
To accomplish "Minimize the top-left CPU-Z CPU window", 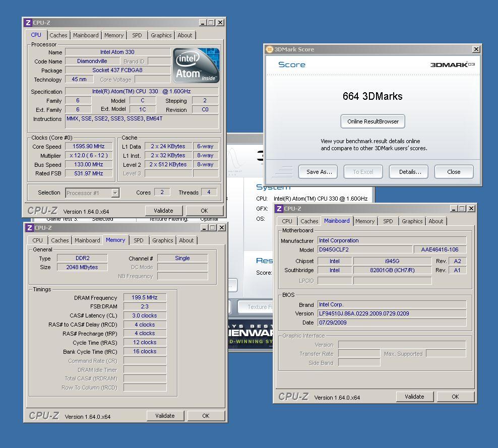I will point(203,23).
